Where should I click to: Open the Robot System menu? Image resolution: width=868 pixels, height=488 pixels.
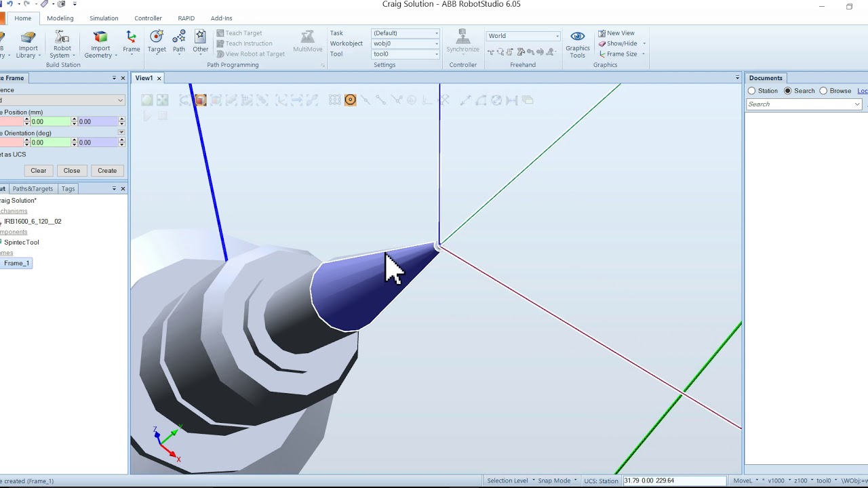coord(62,45)
